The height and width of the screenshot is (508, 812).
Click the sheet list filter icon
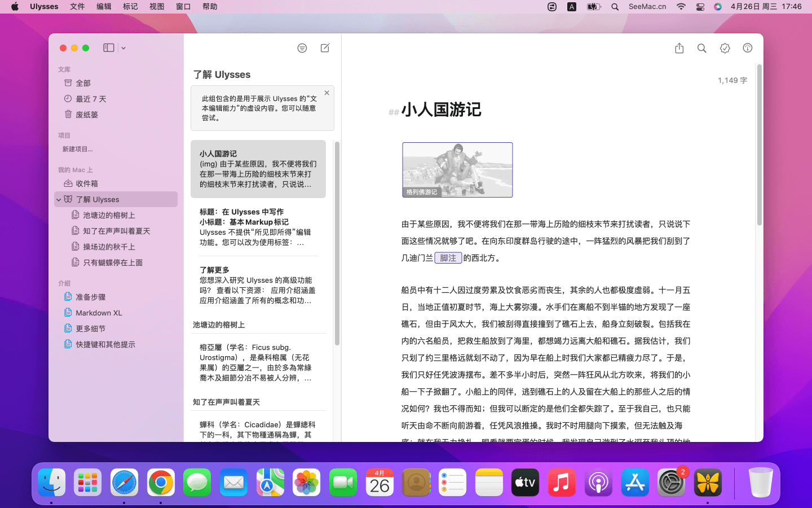[302, 48]
